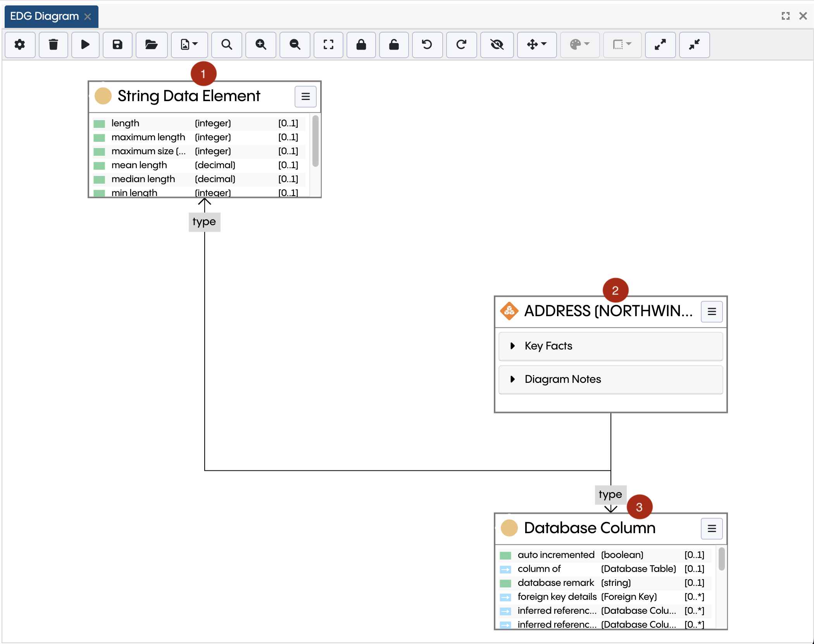Click the trash delete icon
Image resolution: width=814 pixels, height=644 pixels.
pos(53,45)
